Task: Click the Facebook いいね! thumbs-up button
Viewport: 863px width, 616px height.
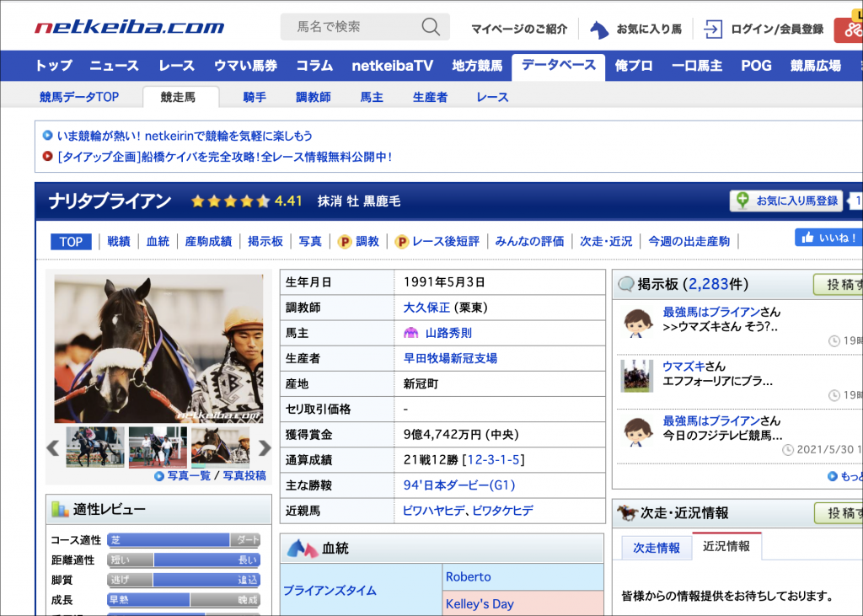Action: coord(828,238)
